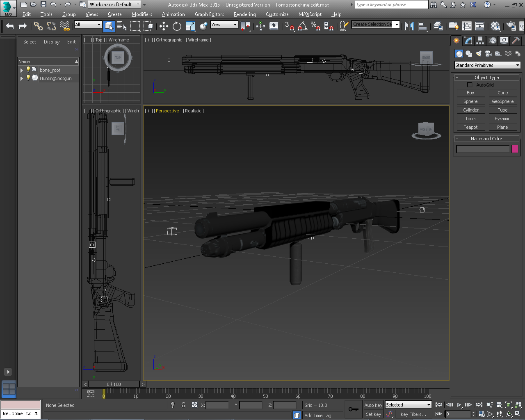
Task: Open Key Filters dialog button
Action: tap(413, 414)
